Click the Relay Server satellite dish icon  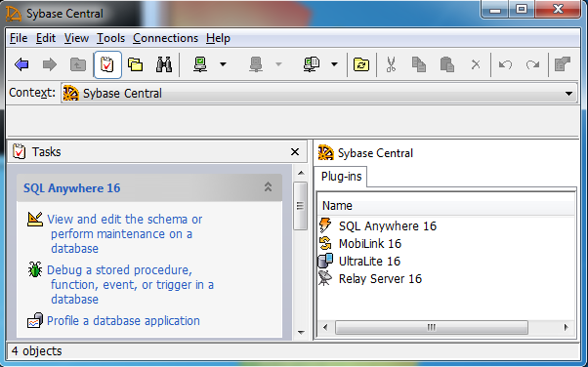pos(325,278)
